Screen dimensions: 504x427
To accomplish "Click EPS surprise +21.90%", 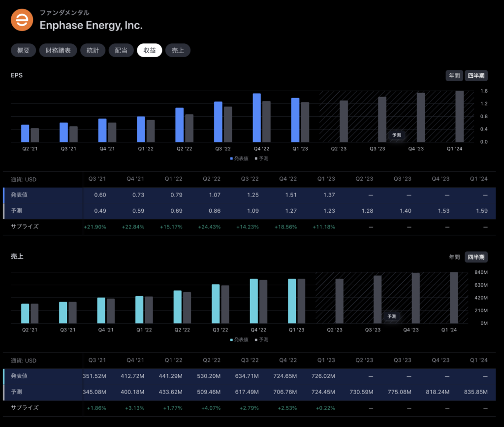I will pyautogui.click(x=95, y=227).
